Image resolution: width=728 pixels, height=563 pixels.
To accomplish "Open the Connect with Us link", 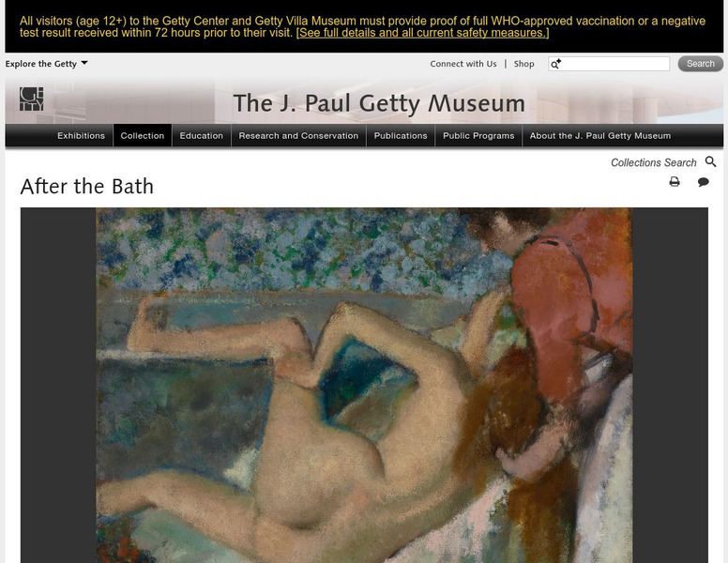I will [x=463, y=64].
